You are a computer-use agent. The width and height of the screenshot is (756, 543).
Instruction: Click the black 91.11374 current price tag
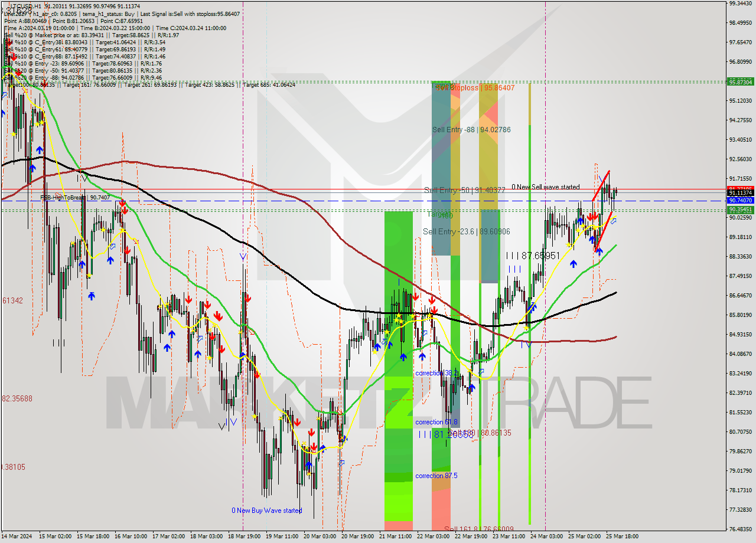tap(741, 193)
